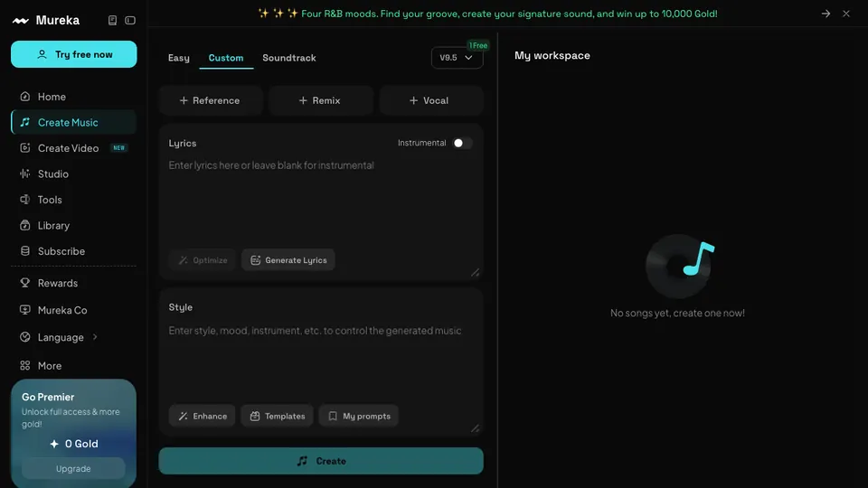Click the NEW badge next to Create Video
This screenshot has height=488, width=868.
click(119, 147)
